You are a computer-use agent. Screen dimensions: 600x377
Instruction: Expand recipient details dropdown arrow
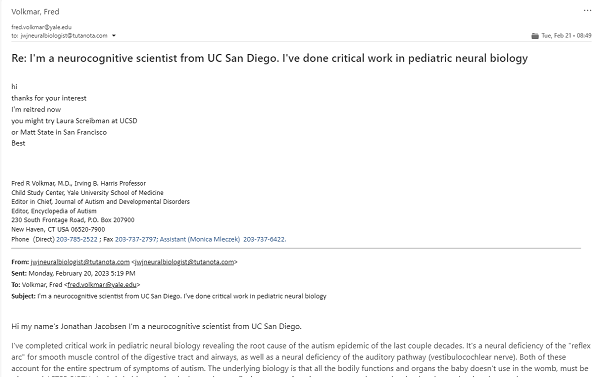[114, 36]
